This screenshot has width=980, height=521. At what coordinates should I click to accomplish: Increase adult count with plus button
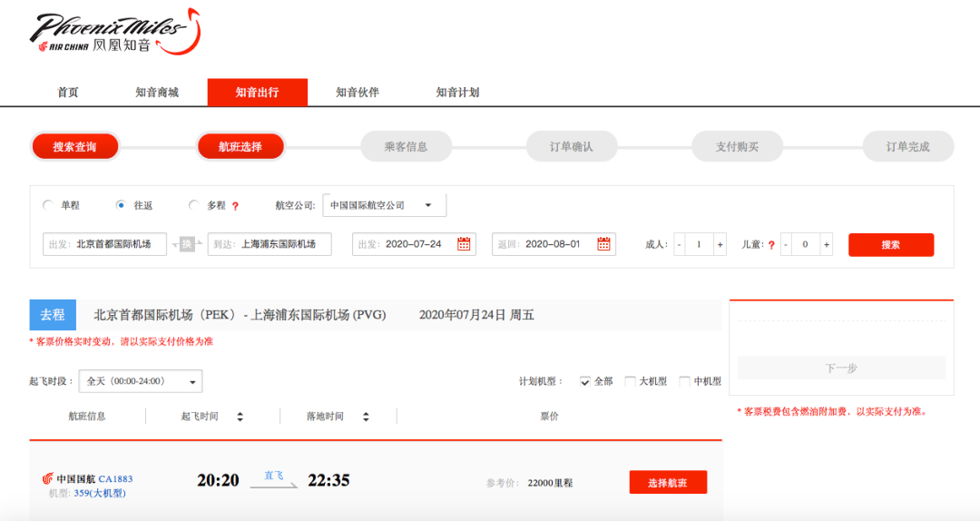(x=720, y=244)
